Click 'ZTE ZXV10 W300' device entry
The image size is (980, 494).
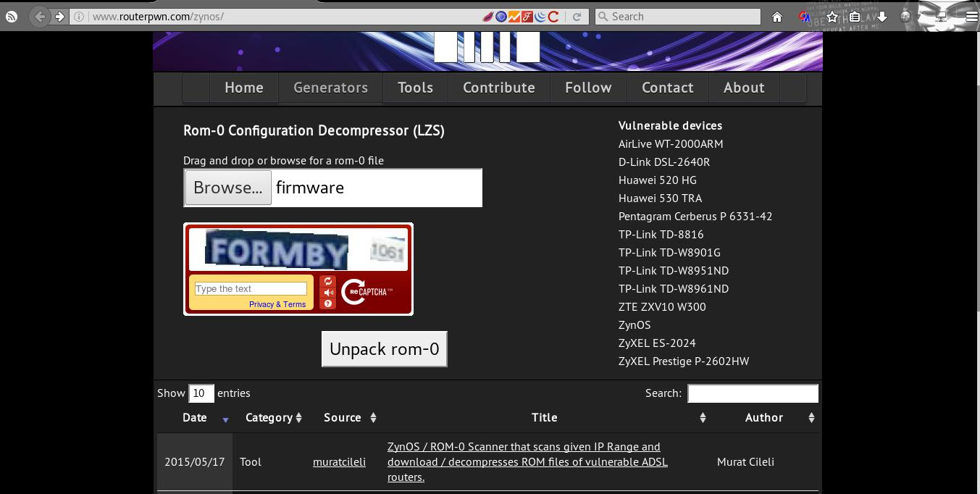(662, 306)
